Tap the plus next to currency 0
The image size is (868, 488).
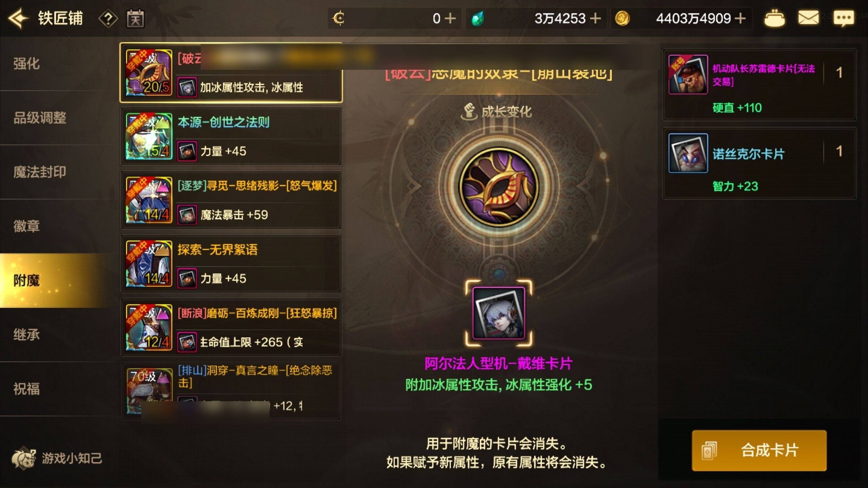450,18
